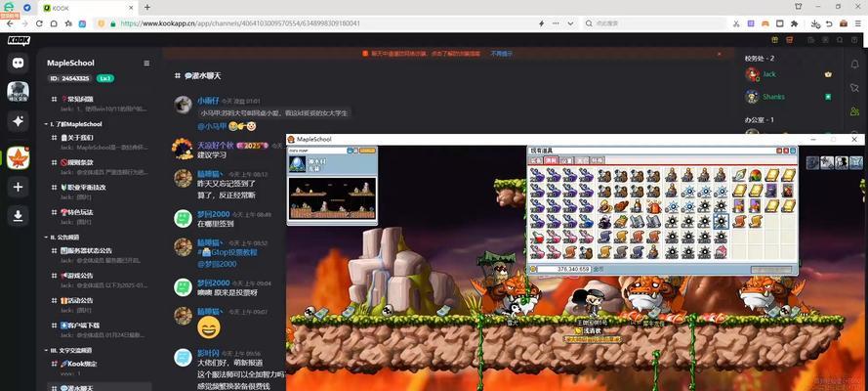This screenshot has width=868, height=391.
Task: Open the gray avatar server in sidebar
Action: 18,92
